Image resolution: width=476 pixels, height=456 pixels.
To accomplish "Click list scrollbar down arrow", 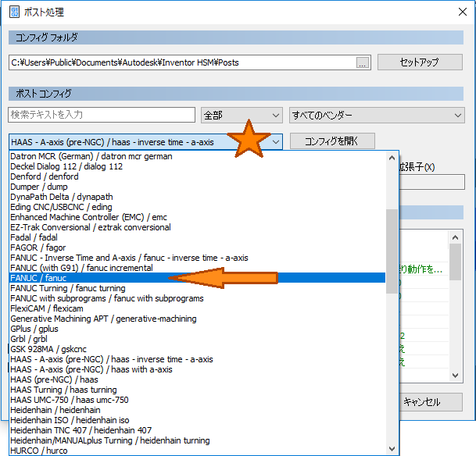I will tap(392, 448).
